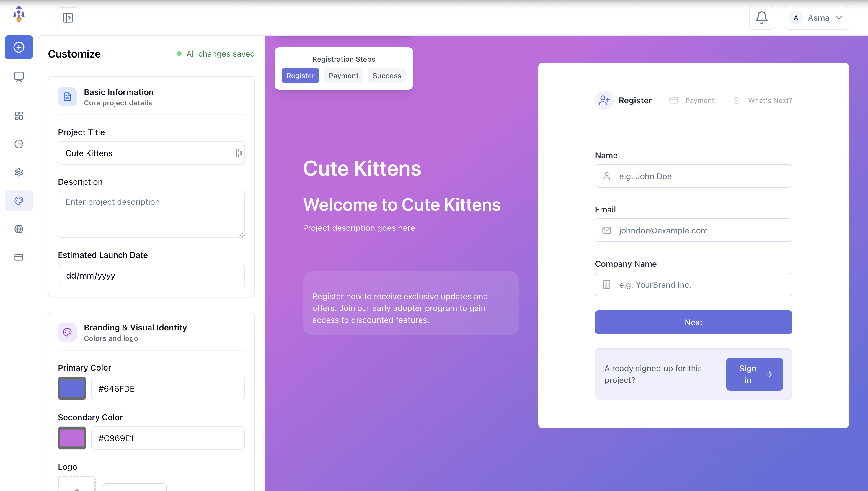Image resolution: width=868 pixels, height=491 pixels.
Task: Open the dashboard grid sidebar icon
Action: point(19,116)
